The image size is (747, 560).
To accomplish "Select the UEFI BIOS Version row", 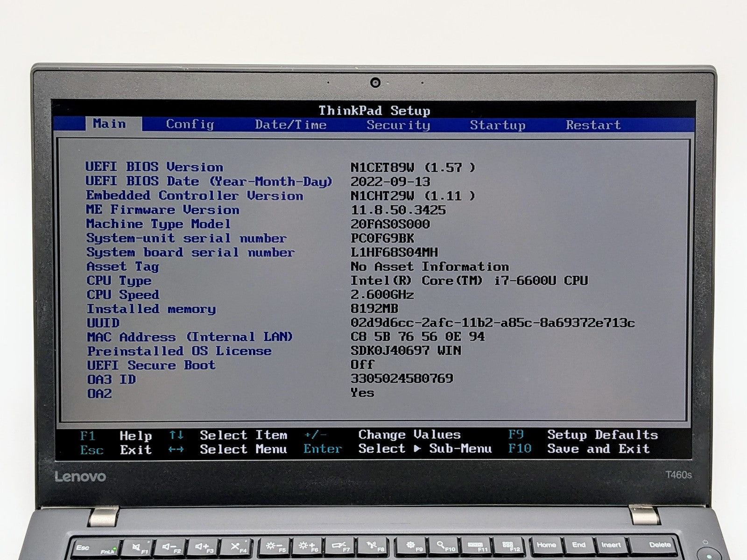I will [x=280, y=167].
